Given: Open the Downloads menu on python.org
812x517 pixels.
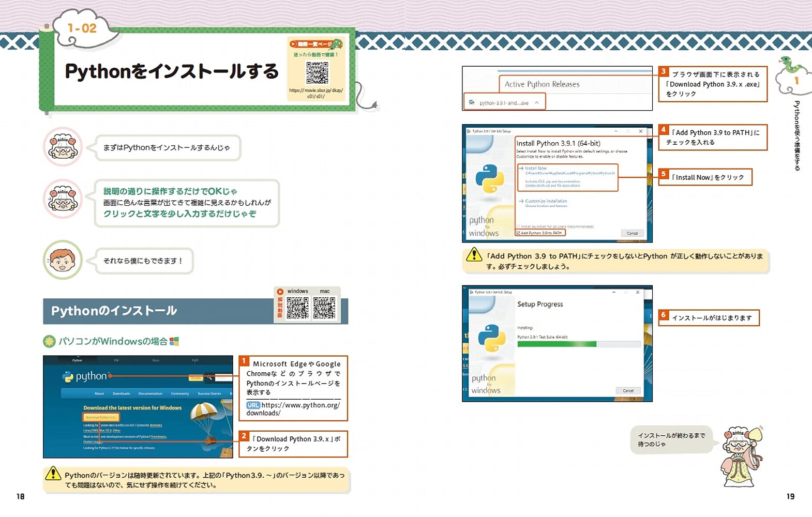Looking at the screenshot, I should [122, 393].
